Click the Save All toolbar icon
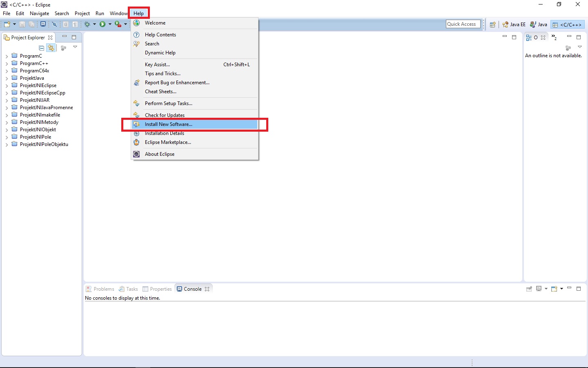 coord(31,25)
